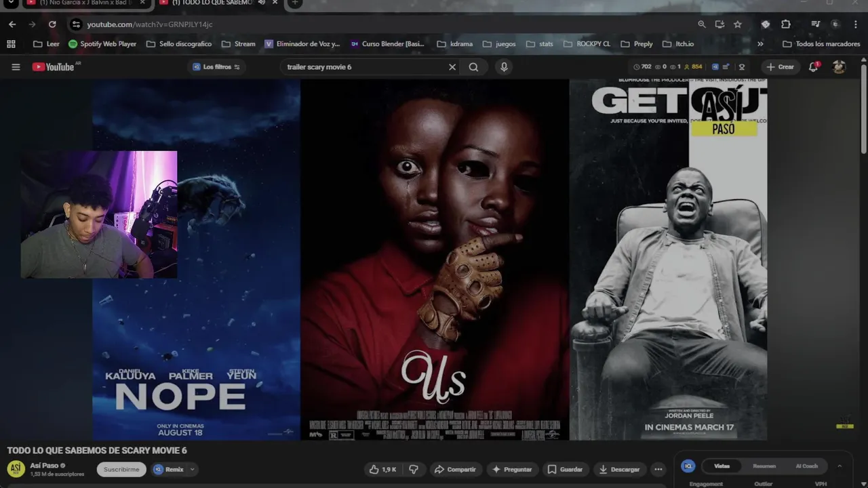Open the YouTube hamburger guide menu
868x488 pixels.
[x=16, y=67]
